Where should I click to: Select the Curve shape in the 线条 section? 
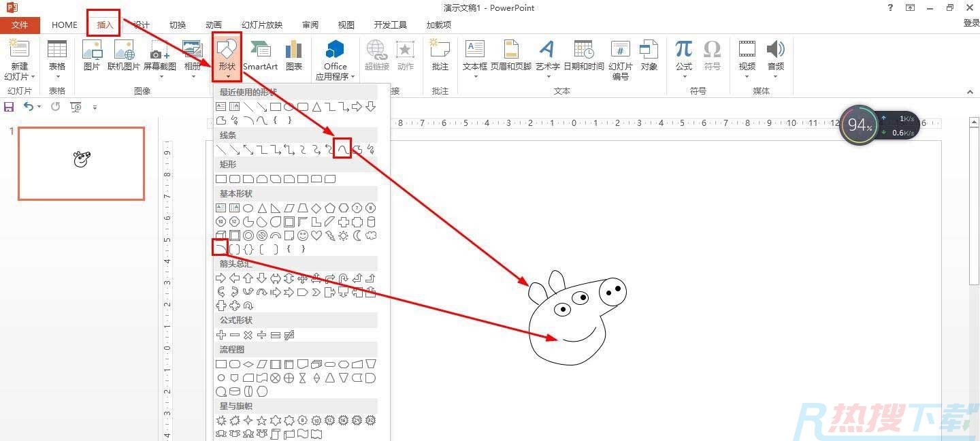click(x=343, y=149)
